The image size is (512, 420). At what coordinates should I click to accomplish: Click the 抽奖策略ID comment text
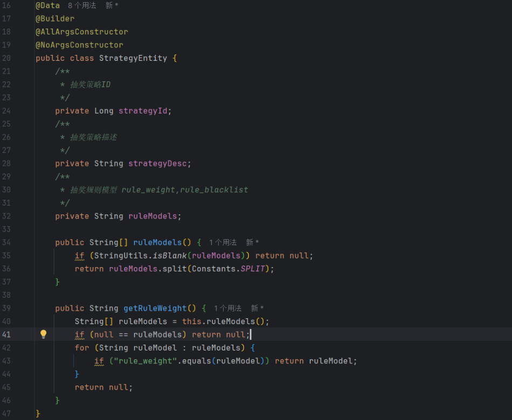click(90, 85)
